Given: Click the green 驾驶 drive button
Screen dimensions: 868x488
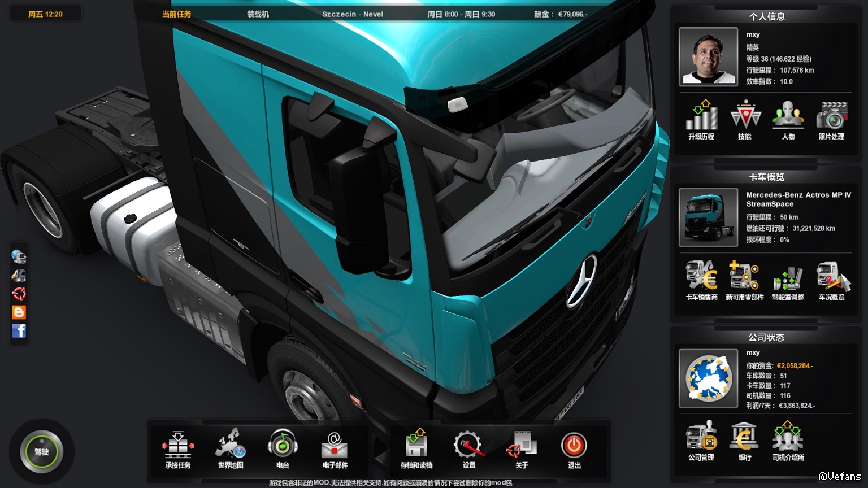Looking at the screenshot, I should coord(41,452).
